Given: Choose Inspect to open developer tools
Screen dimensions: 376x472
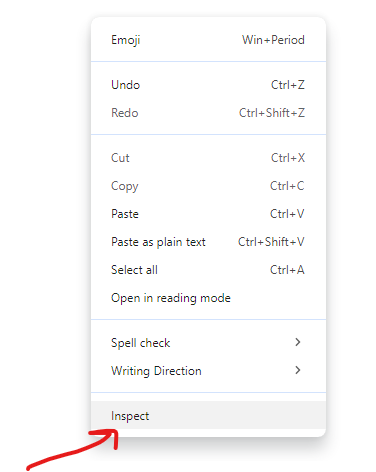Looking at the screenshot, I should (208, 415).
